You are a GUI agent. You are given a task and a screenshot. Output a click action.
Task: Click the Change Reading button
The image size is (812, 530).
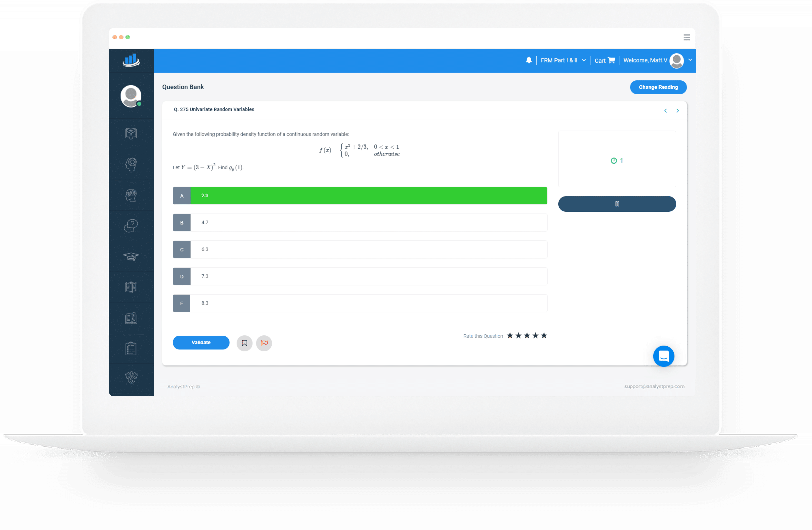pos(659,87)
